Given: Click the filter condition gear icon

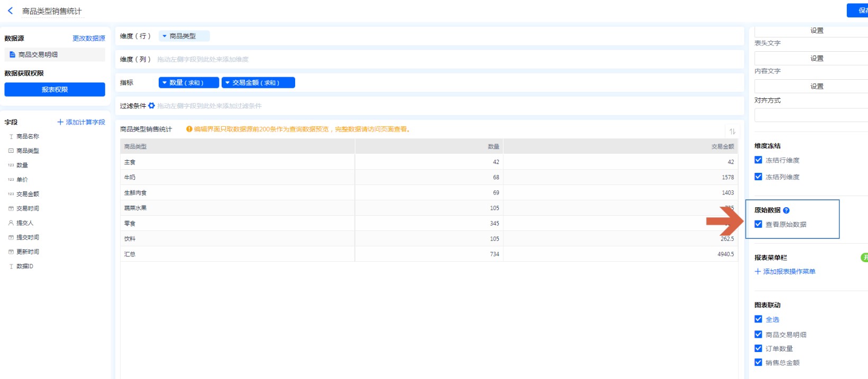Looking at the screenshot, I should [152, 106].
